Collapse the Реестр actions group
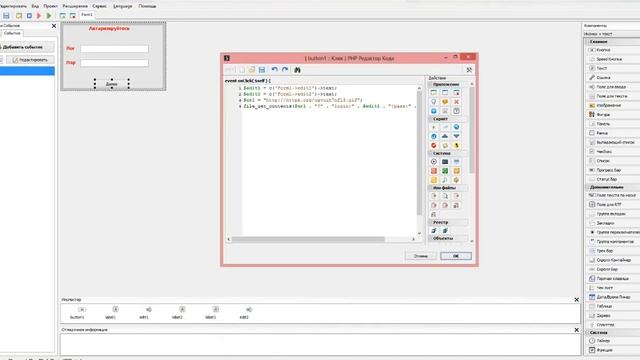The height and width of the screenshot is (360, 640). point(448,222)
